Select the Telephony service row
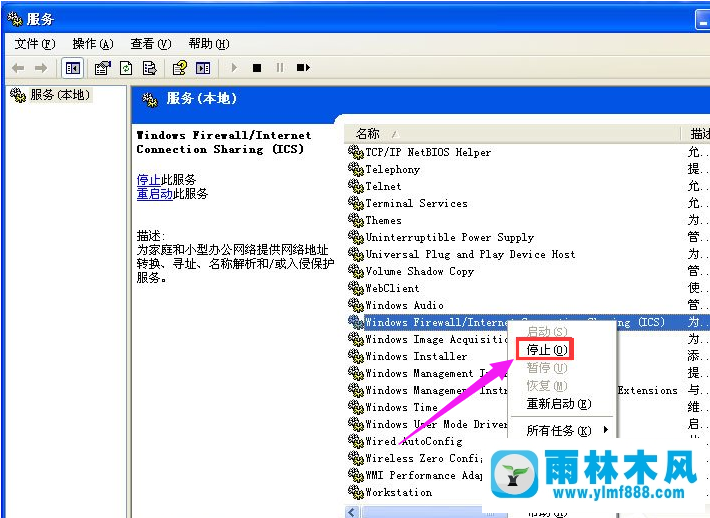The image size is (710, 518). (x=393, y=169)
